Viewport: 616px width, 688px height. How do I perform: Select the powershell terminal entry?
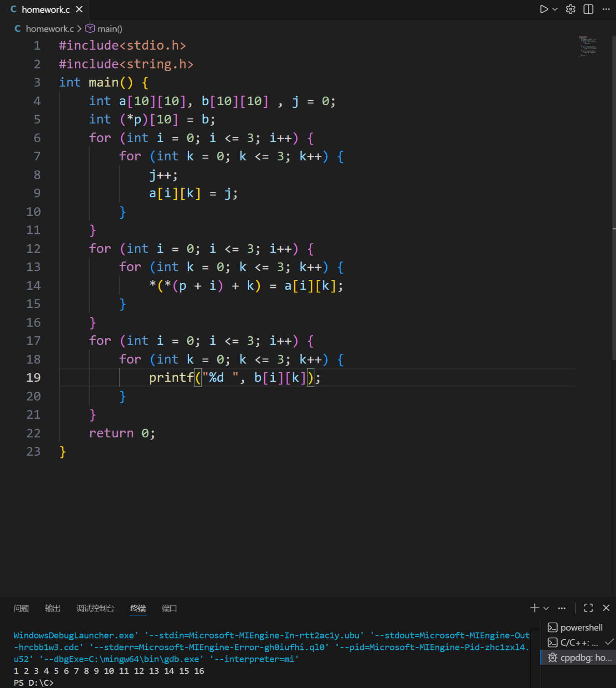[578, 627]
